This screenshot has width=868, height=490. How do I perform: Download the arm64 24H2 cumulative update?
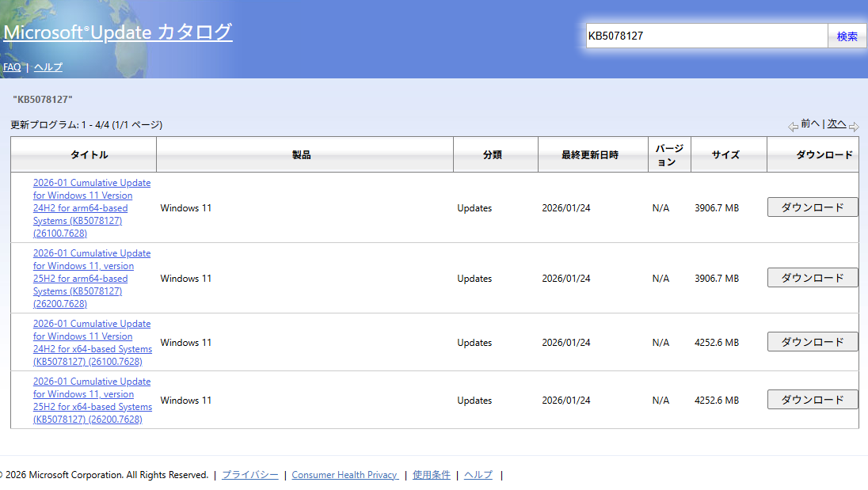point(812,207)
